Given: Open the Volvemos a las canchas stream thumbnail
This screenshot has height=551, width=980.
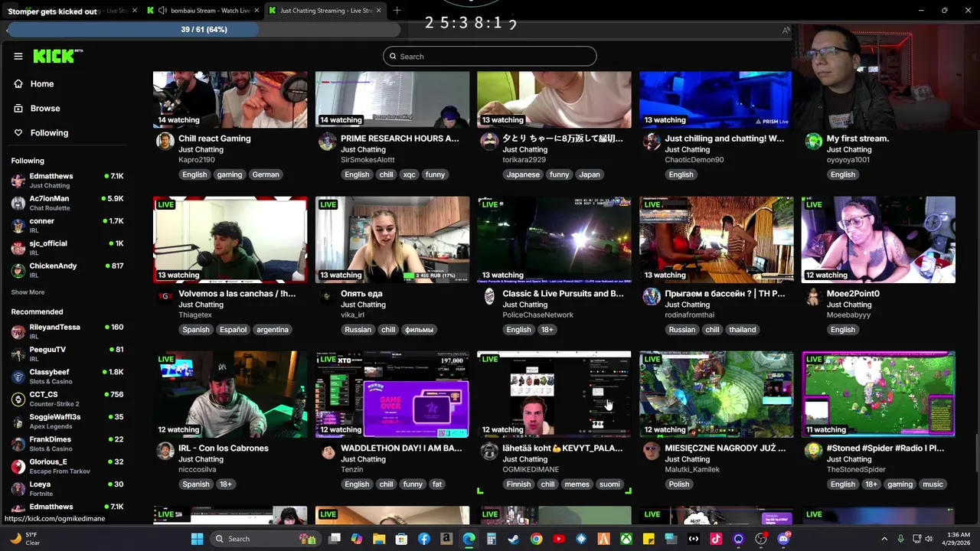Looking at the screenshot, I should click(x=230, y=240).
